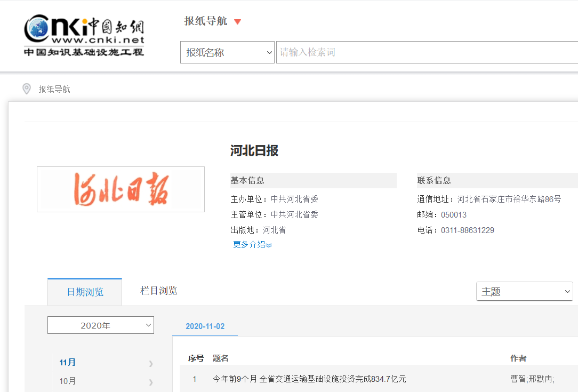
Task: Focus the 请输入检索词 search box
Action: click(427, 52)
